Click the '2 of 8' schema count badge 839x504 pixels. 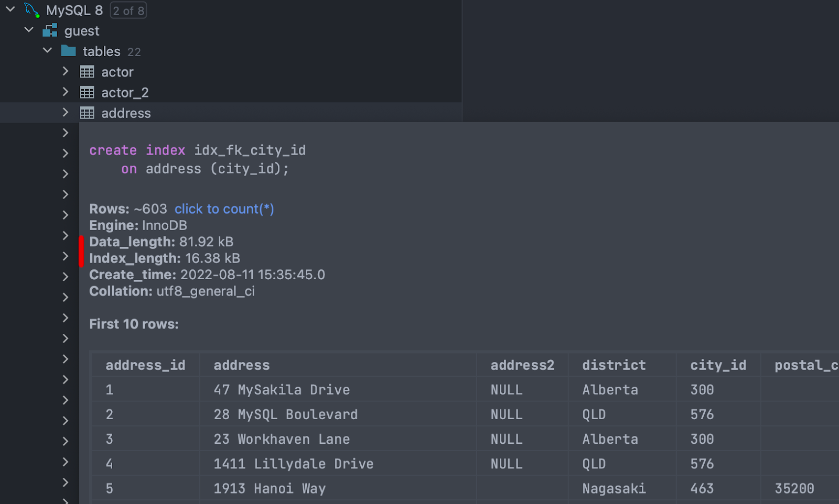coord(128,10)
